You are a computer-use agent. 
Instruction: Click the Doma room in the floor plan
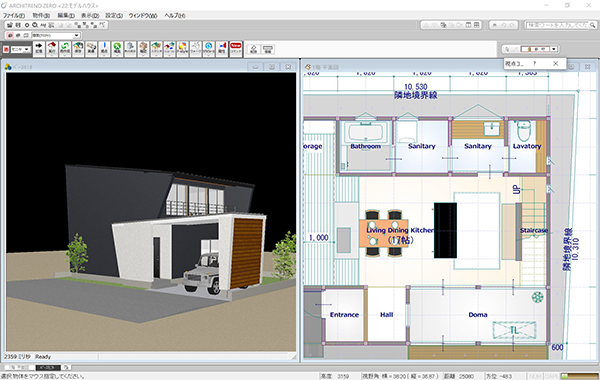pyautogui.click(x=478, y=315)
